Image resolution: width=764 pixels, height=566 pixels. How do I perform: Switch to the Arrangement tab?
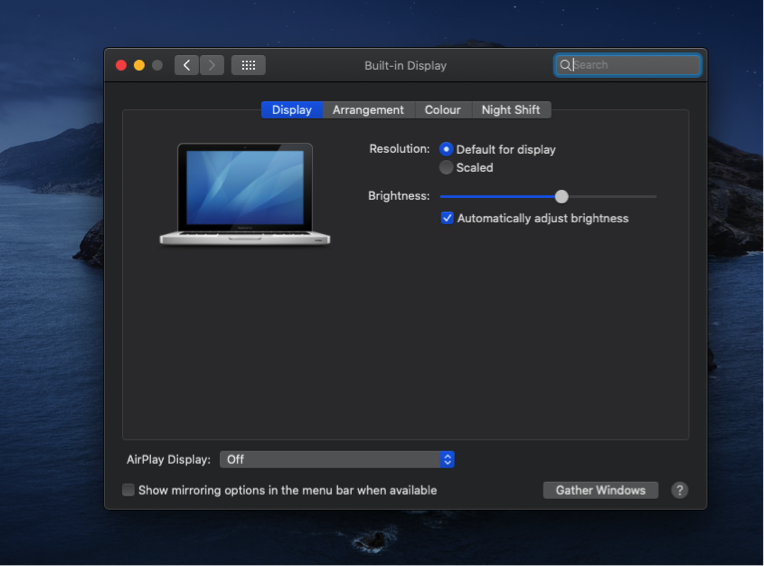pyautogui.click(x=368, y=110)
